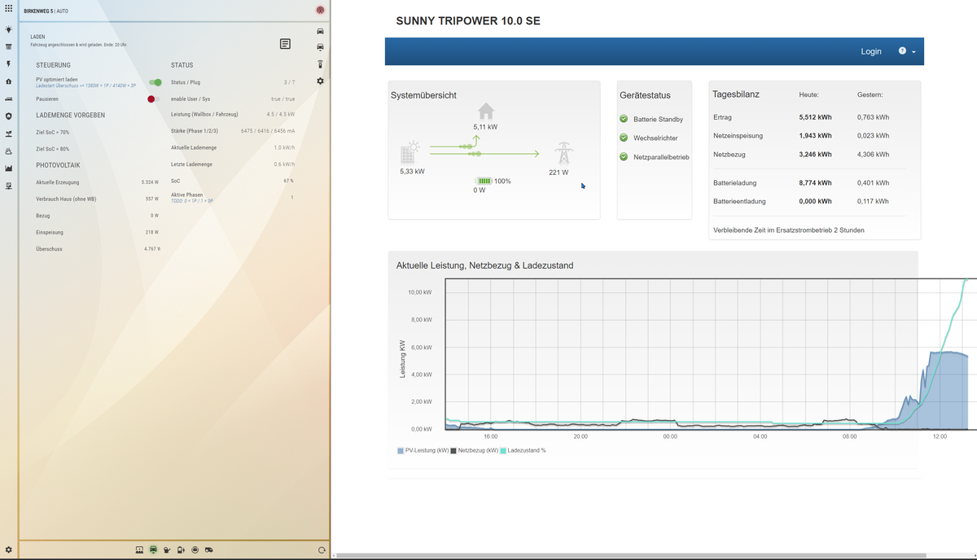Open the blinds/shutter sidebar icon
The width and height of the screenshot is (977, 560).
pyautogui.click(x=8, y=46)
